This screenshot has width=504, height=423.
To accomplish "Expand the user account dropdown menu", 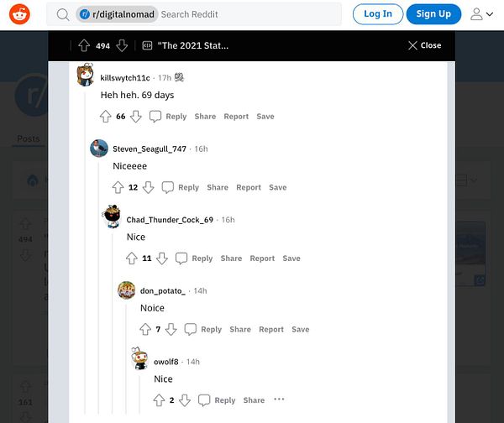I will pyautogui.click(x=481, y=14).
